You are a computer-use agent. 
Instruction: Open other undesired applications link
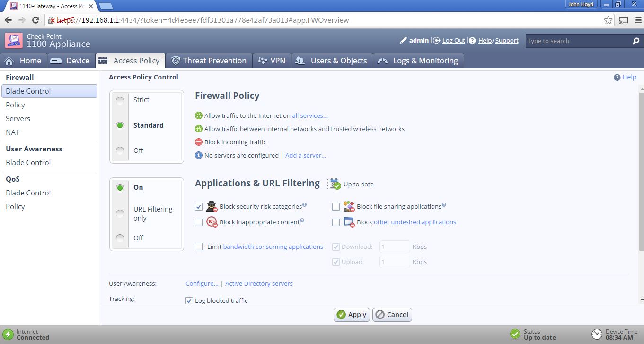pos(415,222)
